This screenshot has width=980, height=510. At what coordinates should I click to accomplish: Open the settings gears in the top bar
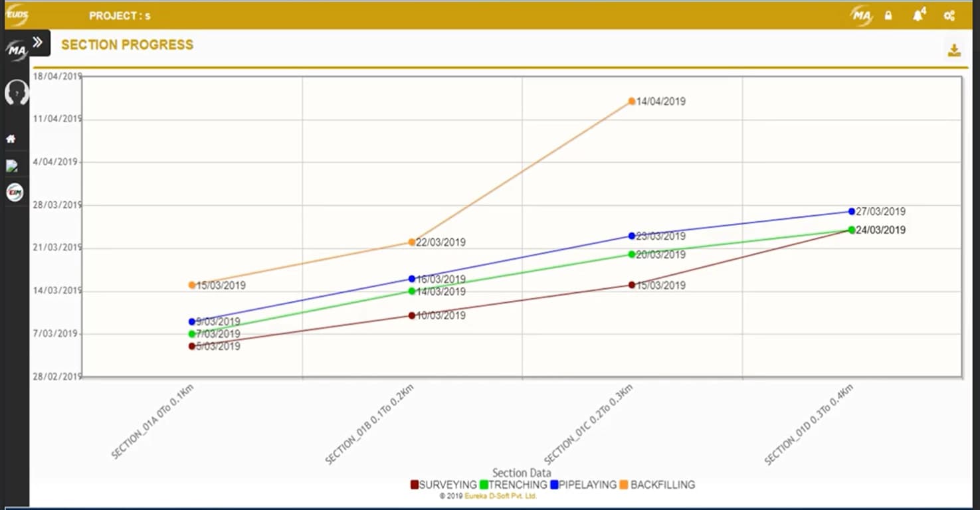(949, 15)
